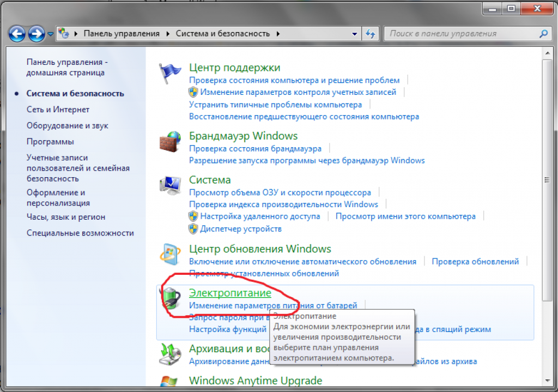Click Изменение параметров питания от батарей
This screenshot has width=558, height=392.
pos(273,305)
